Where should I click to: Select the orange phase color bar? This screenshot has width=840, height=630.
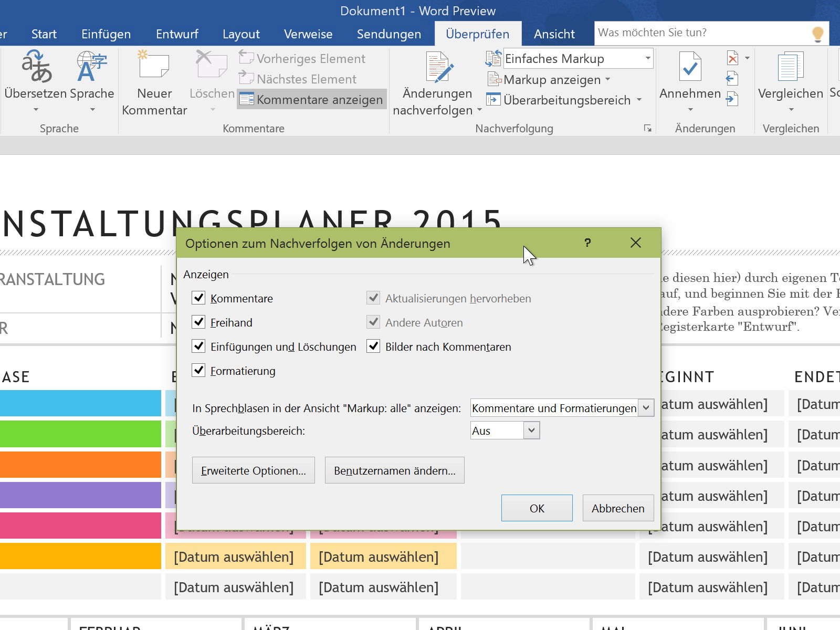tap(80, 465)
